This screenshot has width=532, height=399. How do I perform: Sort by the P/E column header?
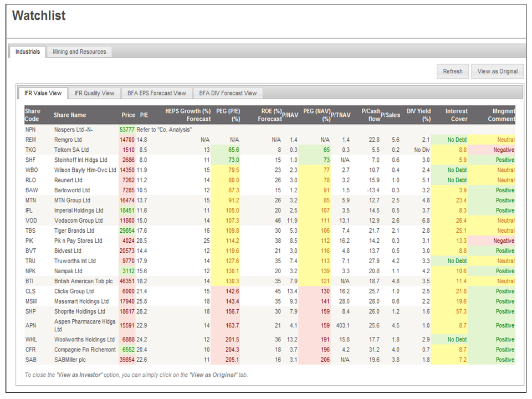point(144,115)
